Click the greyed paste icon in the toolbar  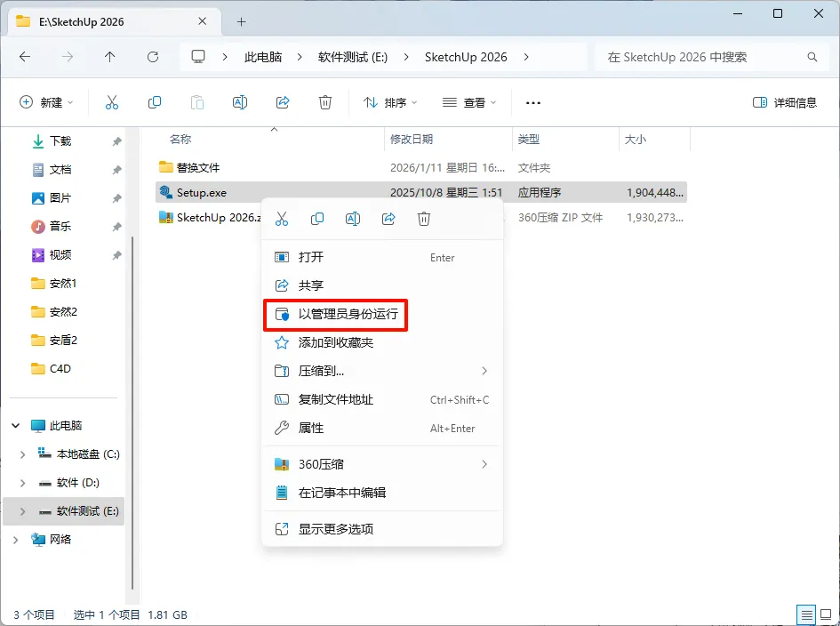197,102
